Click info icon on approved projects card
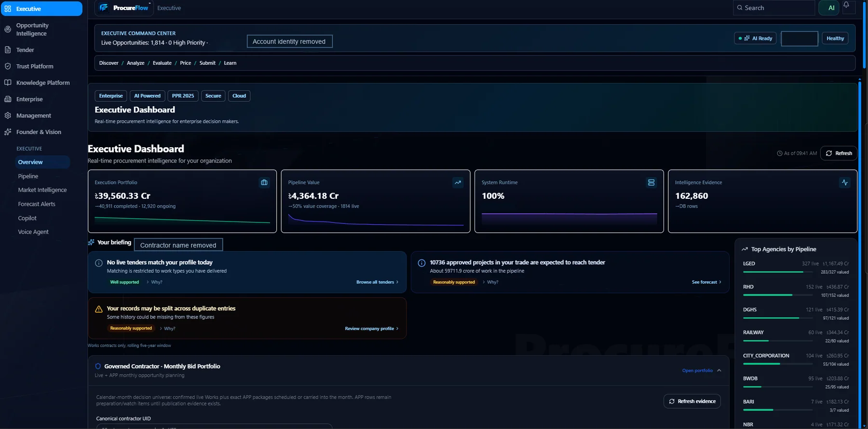This screenshot has width=868, height=429. tap(421, 263)
